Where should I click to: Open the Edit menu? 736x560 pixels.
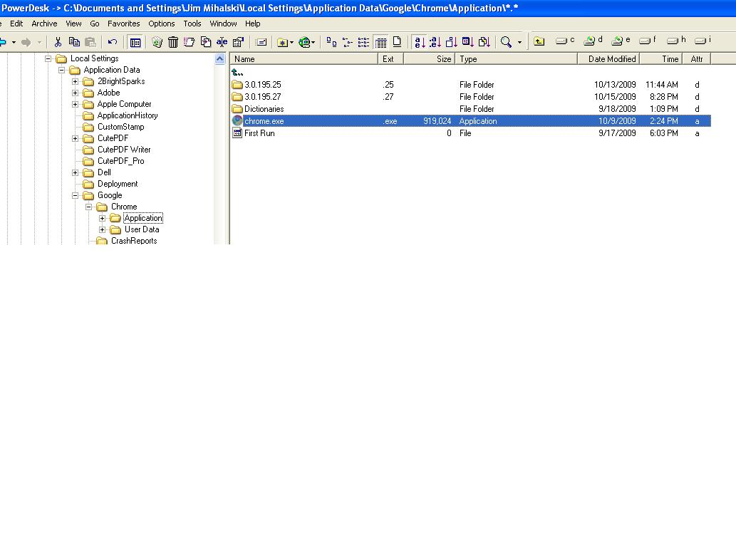[16, 24]
